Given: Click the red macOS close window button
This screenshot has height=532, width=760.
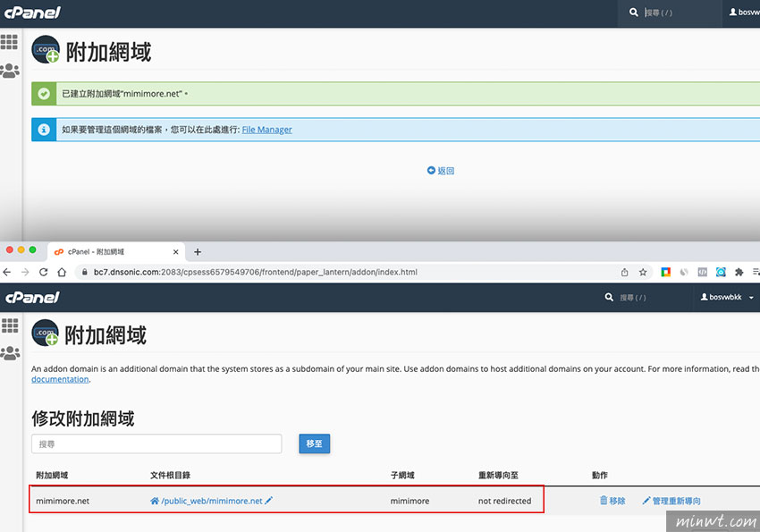Looking at the screenshot, I should pos(10,250).
